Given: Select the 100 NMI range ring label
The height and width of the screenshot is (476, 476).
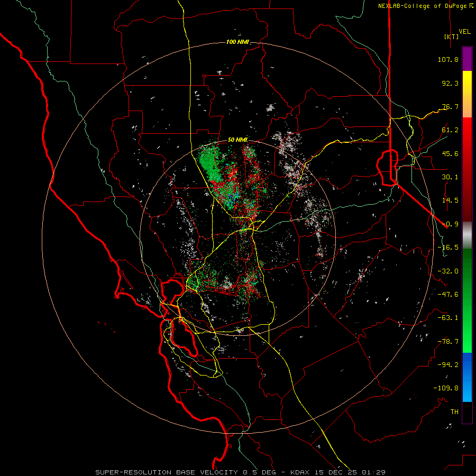Looking at the screenshot, I should [237, 42].
